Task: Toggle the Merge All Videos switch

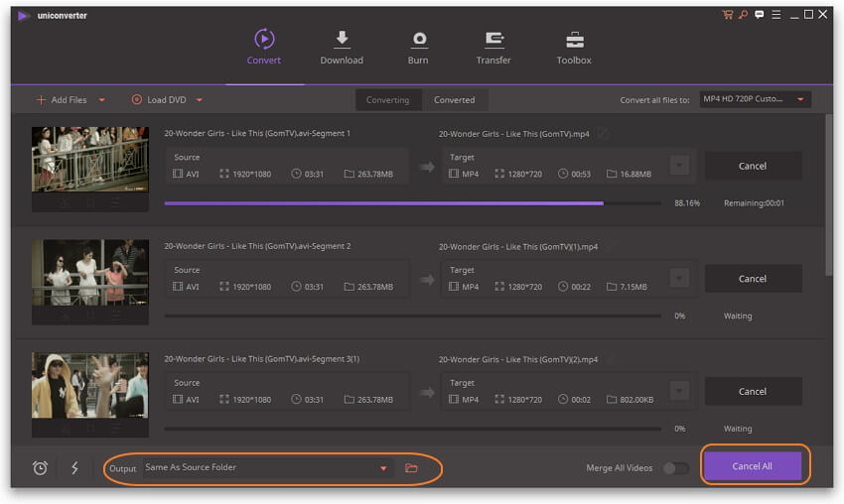Action: pos(675,468)
